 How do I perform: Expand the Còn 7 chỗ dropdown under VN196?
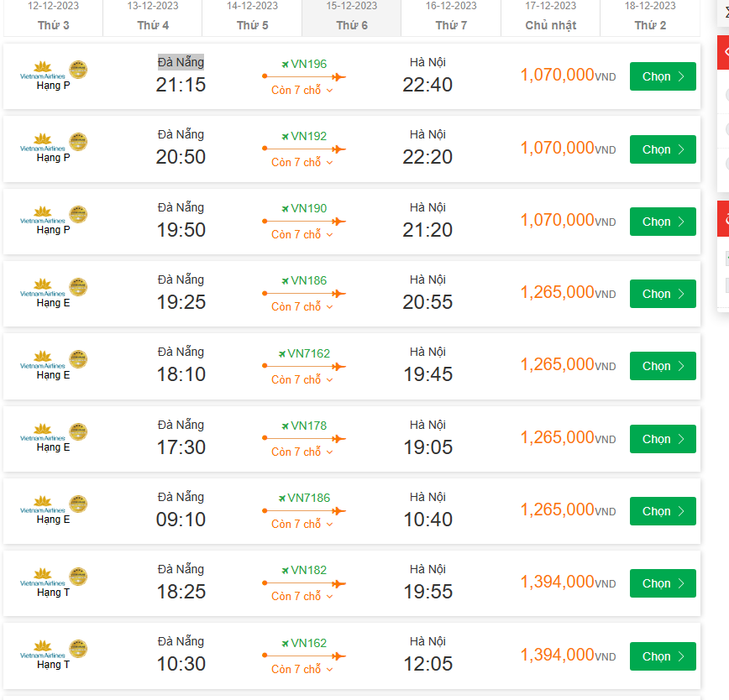(x=302, y=89)
